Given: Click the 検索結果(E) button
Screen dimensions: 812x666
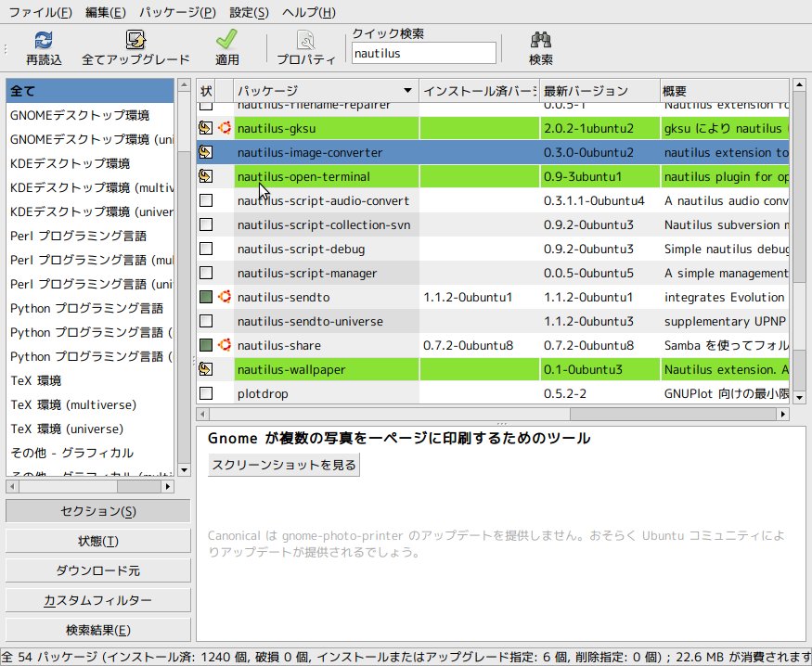Looking at the screenshot, I should click(97, 631).
